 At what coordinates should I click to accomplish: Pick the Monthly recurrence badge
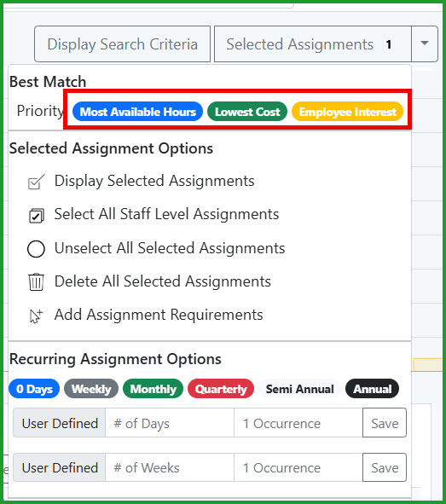[x=153, y=389]
